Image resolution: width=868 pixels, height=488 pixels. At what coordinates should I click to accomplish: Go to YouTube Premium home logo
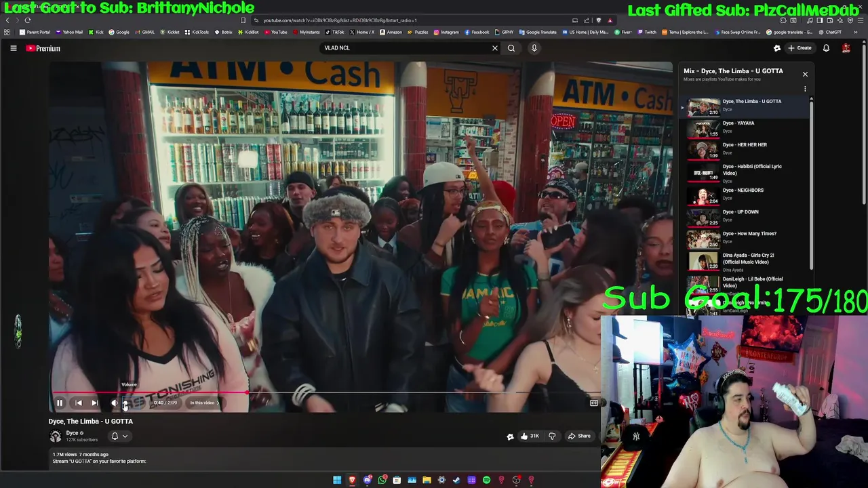[43, 48]
